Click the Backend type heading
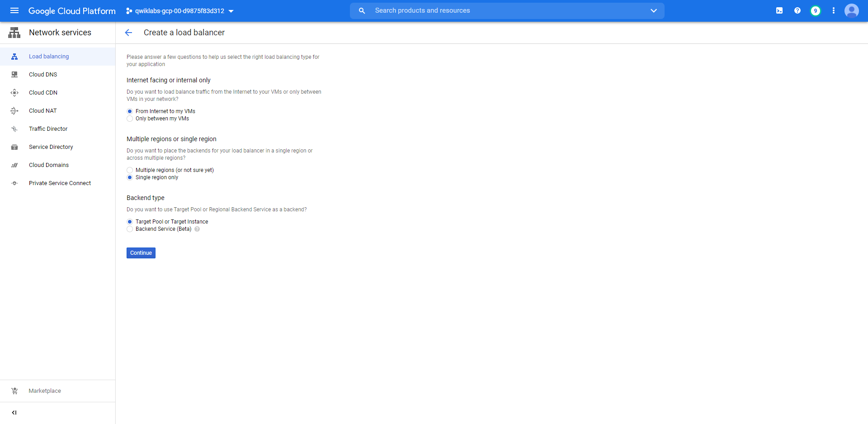868x424 pixels. 146,198
